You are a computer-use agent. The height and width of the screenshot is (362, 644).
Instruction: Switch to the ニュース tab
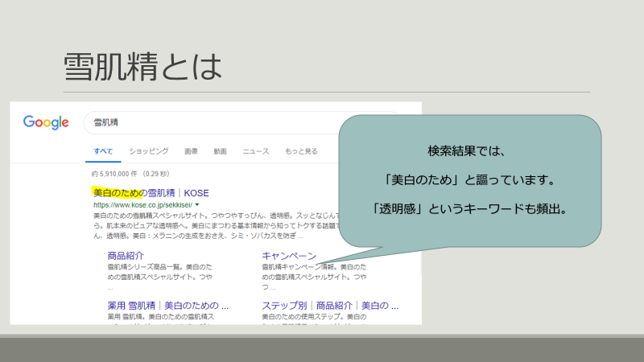[x=256, y=151]
